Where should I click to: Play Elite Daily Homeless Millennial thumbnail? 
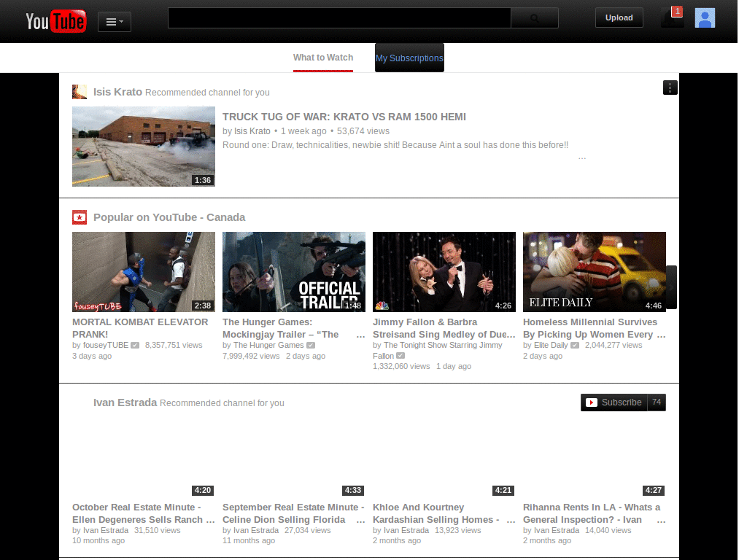[595, 272]
